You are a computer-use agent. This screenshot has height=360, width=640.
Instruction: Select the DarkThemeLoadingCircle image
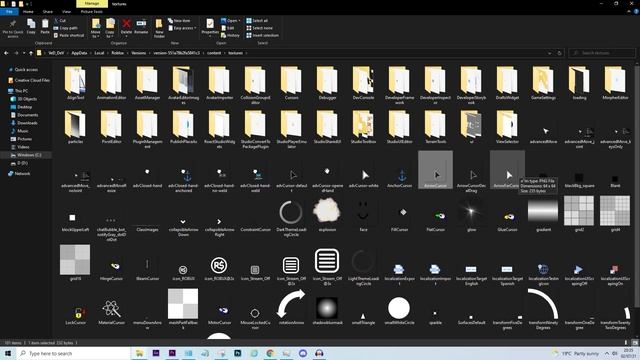pyautogui.click(x=291, y=216)
